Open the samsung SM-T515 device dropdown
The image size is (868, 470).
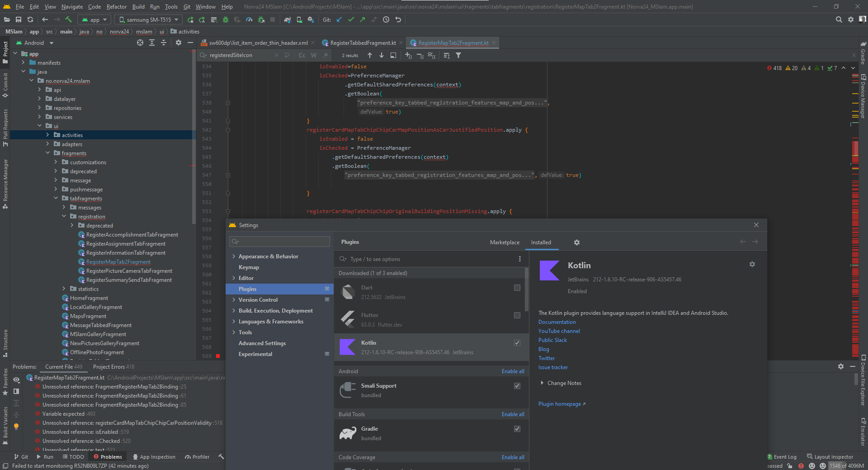[148, 19]
